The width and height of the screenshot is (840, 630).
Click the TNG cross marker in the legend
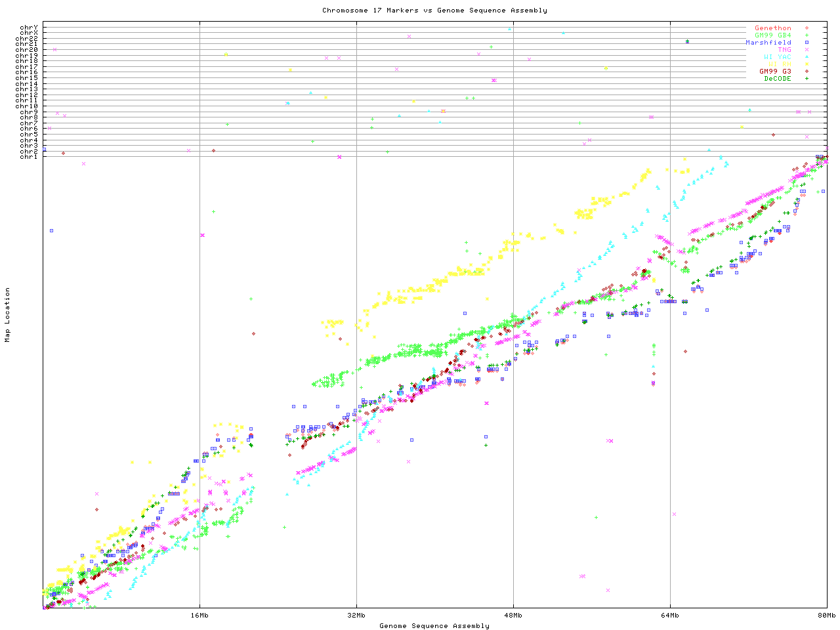807,50
